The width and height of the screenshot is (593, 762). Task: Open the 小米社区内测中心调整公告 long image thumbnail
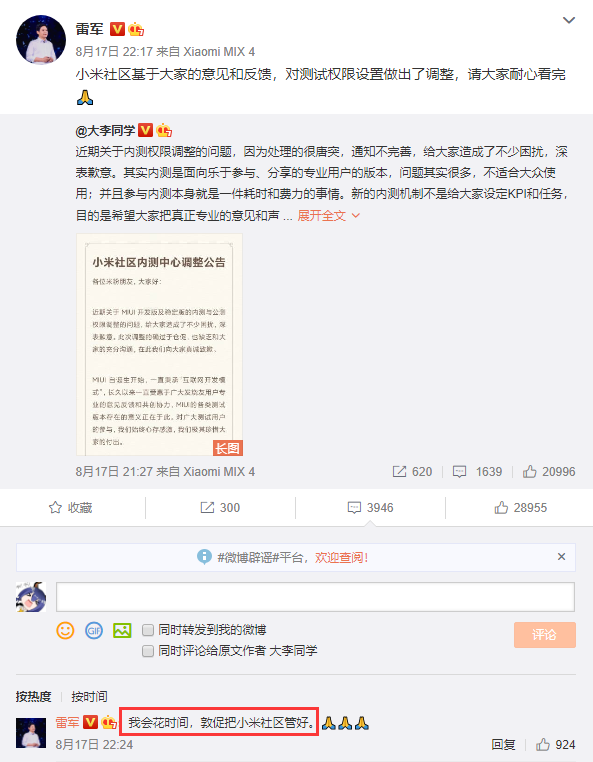coord(159,345)
